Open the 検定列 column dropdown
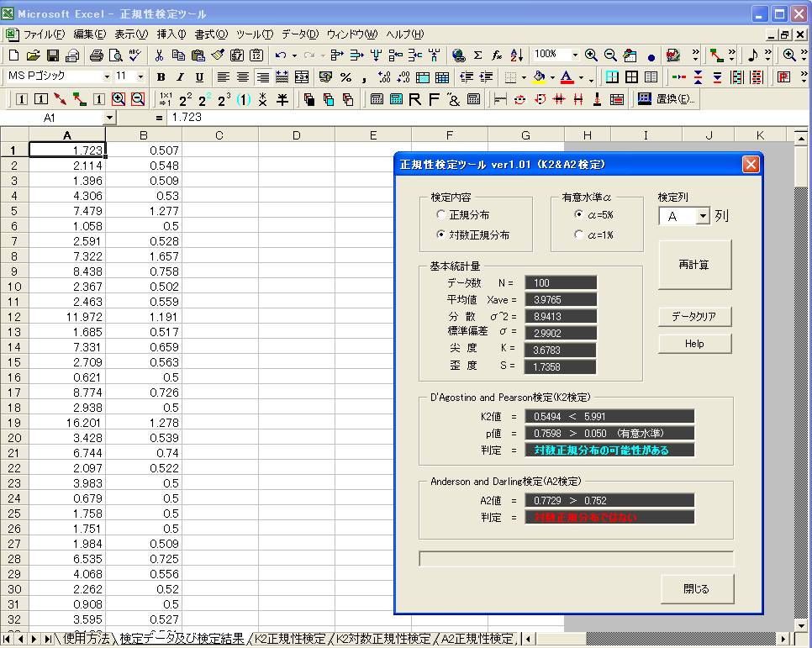This screenshot has width=812, height=648. point(702,216)
